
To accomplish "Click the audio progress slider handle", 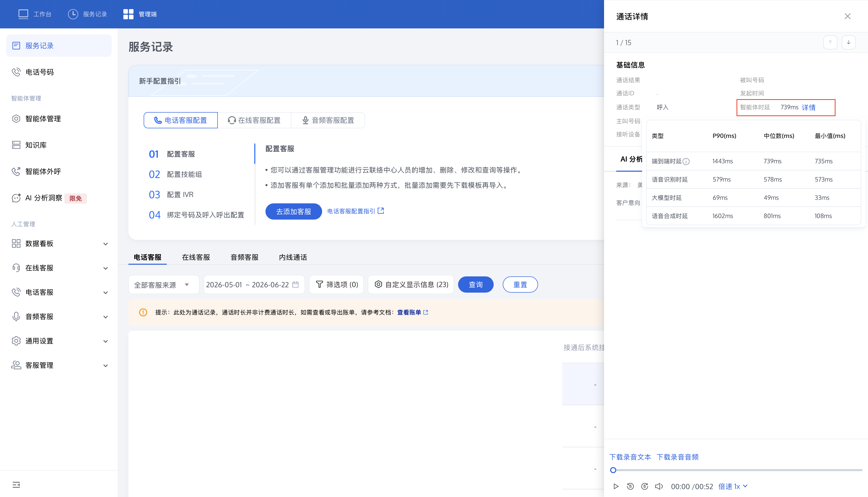I will [613, 470].
